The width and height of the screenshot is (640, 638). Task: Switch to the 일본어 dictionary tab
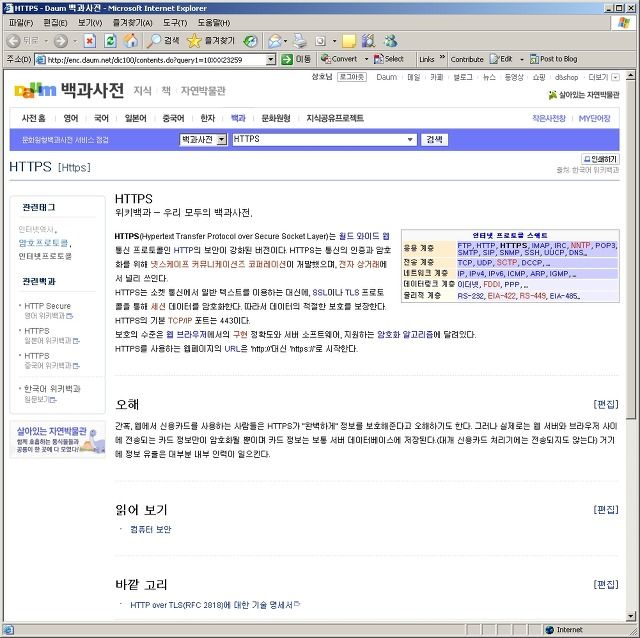click(136, 118)
